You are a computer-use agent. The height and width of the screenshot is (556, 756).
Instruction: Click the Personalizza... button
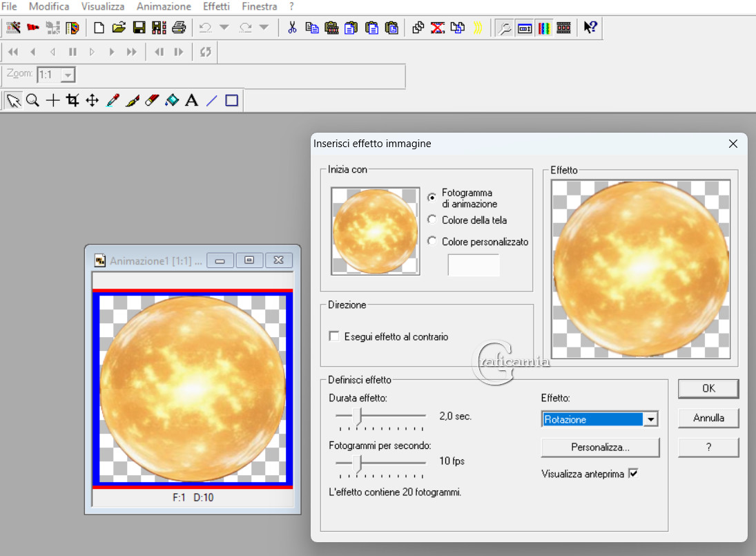pos(600,448)
